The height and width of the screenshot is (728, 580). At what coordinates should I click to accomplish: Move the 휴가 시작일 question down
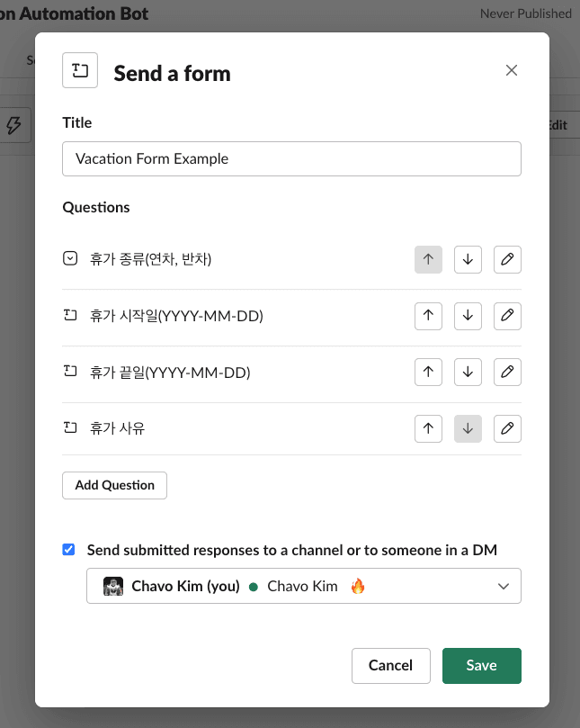coord(468,316)
